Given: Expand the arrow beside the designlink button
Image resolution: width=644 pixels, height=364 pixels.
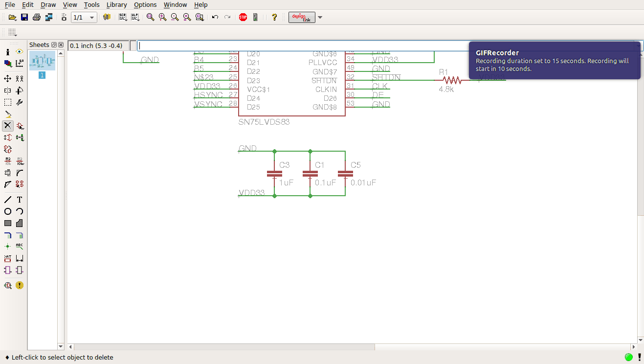Looking at the screenshot, I should click(320, 18).
